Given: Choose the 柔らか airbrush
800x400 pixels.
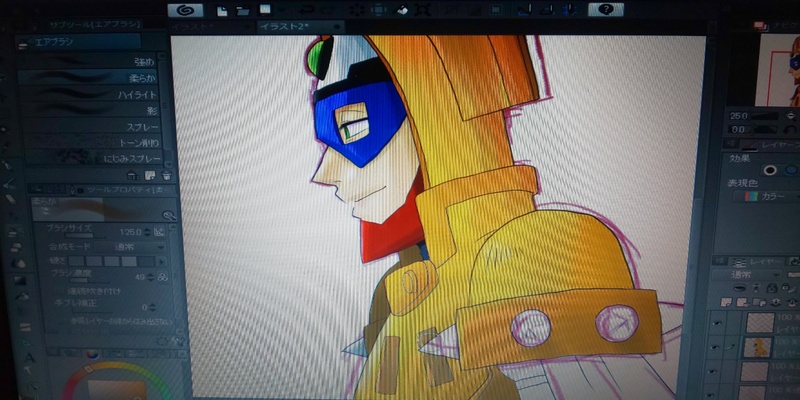Looking at the screenshot, I should point(88,78).
